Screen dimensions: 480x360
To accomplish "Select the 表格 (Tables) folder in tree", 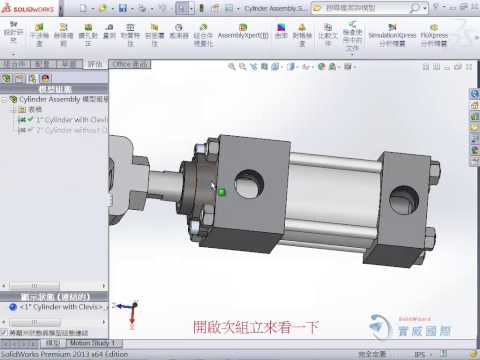I will pos(30,109).
